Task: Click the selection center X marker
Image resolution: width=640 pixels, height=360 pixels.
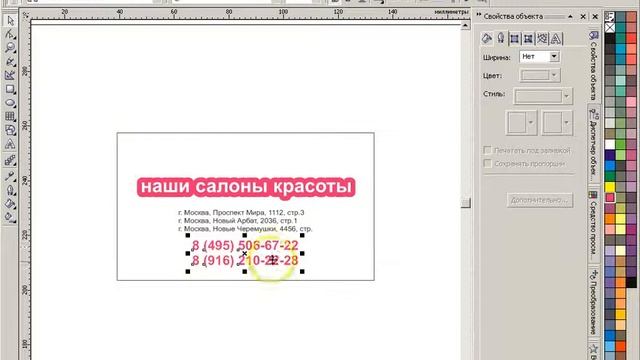Action: pos(244,253)
